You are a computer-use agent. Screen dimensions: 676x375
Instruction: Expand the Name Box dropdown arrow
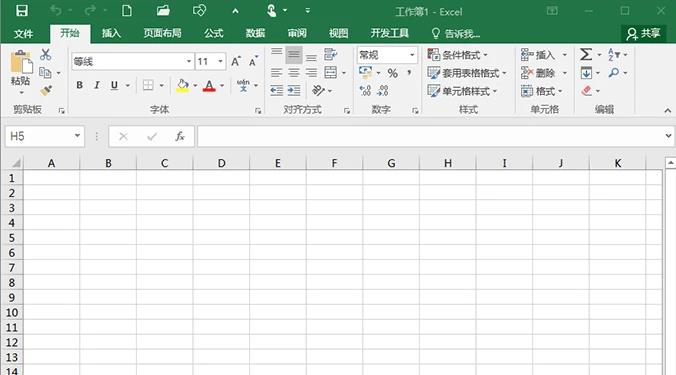tap(77, 136)
